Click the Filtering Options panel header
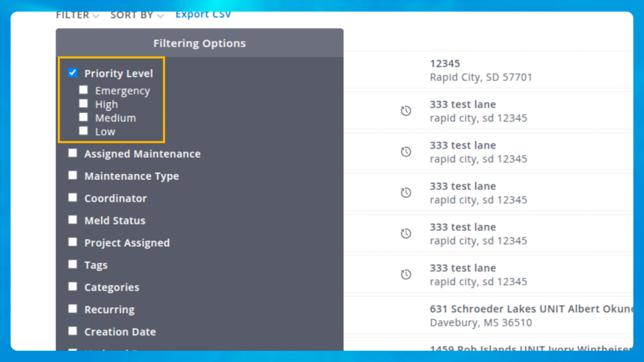 pos(200,43)
